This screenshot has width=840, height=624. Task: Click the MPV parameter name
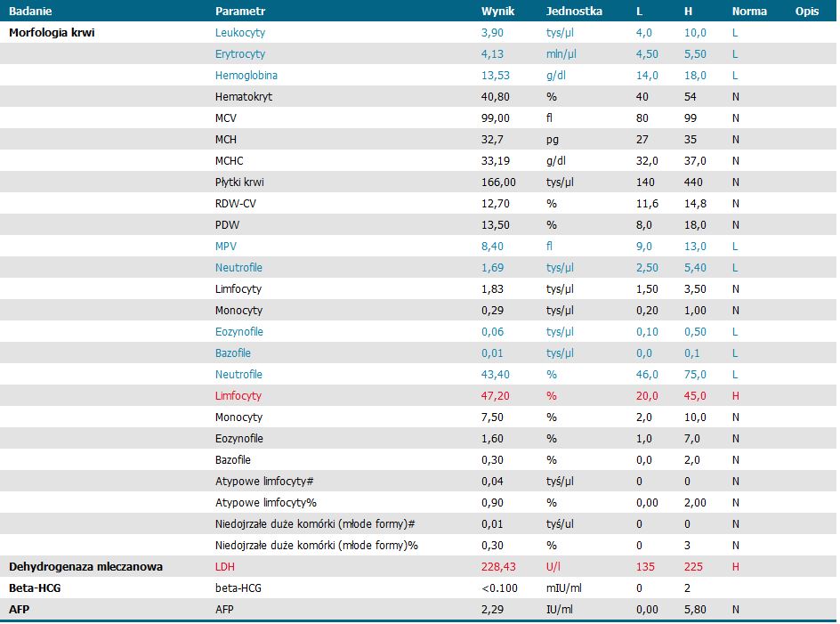[225, 247]
